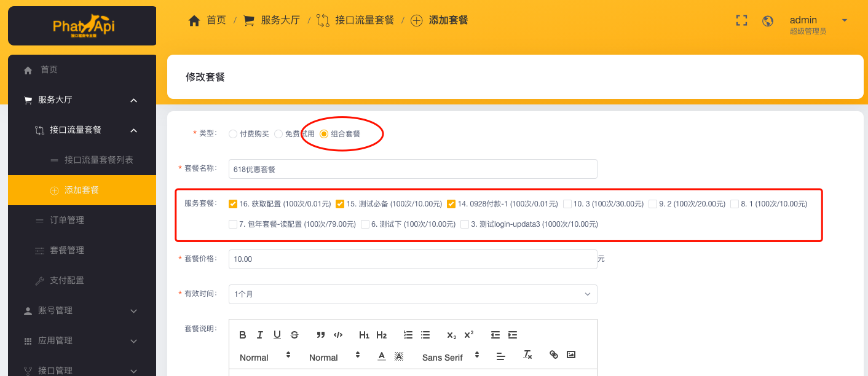Image resolution: width=868 pixels, height=376 pixels.
Task: Select the 付费购买 radio option
Action: [x=233, y=134]
